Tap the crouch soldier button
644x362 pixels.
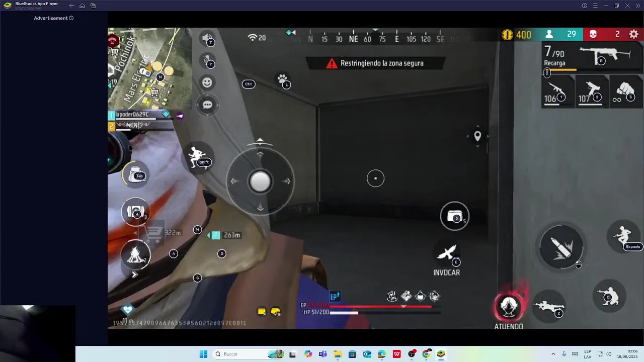(609, 297)
